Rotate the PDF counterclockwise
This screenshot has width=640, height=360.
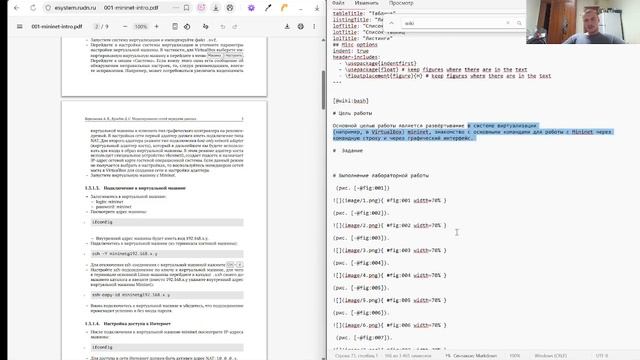pos(187,27)
